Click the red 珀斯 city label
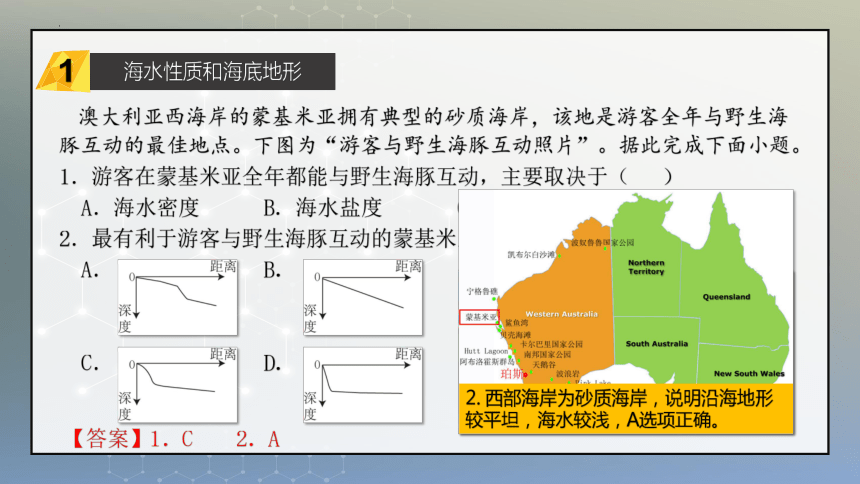The width and height of the screenshot is (860, 484). pos(512,374)
